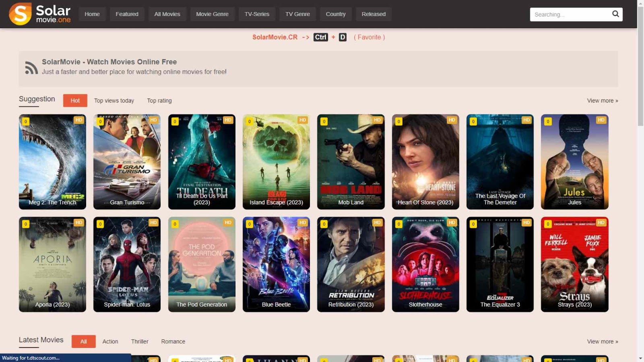Click the HD badge on Jules poster
The width and height of the screenshot is (644, 362).
[601, 120]
